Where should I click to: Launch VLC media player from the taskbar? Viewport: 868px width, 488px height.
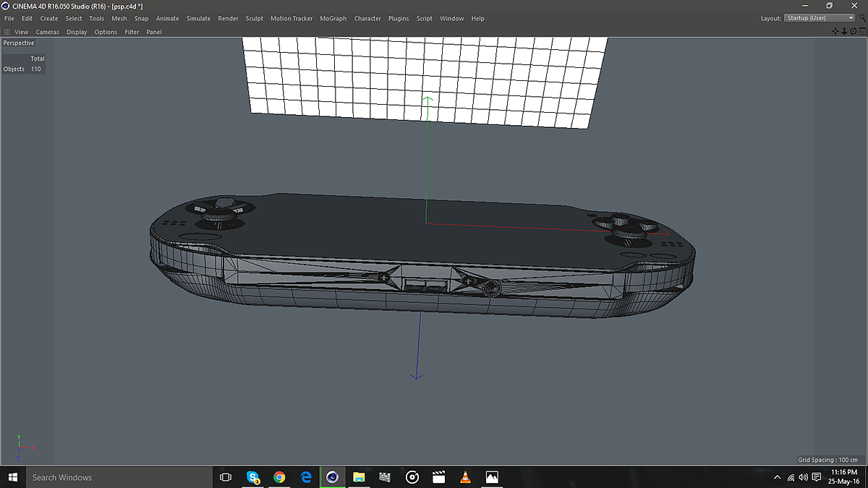click(465, 477)
